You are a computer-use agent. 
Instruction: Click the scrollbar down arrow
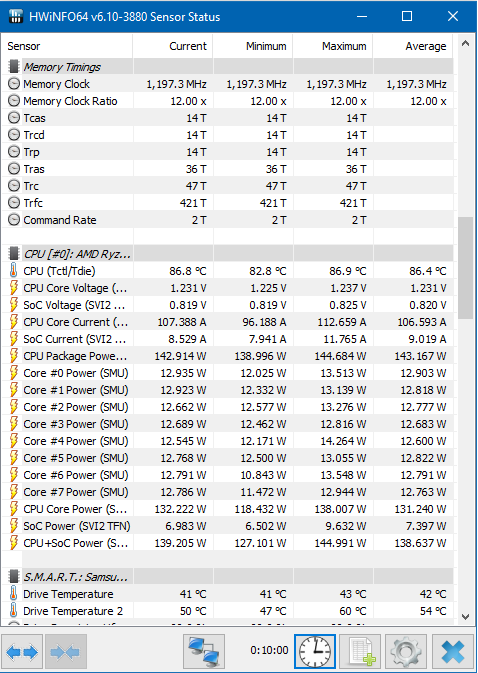pyautogui.click(x=466, y=616)
